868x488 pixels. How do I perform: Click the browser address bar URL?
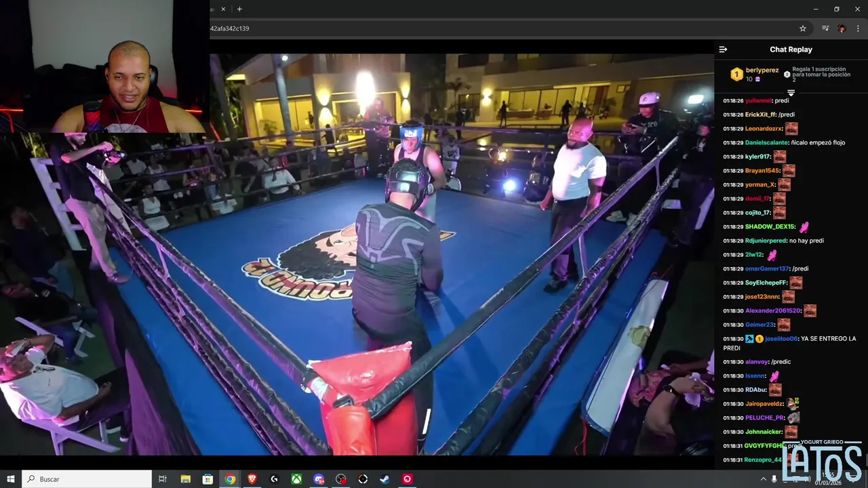tap(229, 28)
